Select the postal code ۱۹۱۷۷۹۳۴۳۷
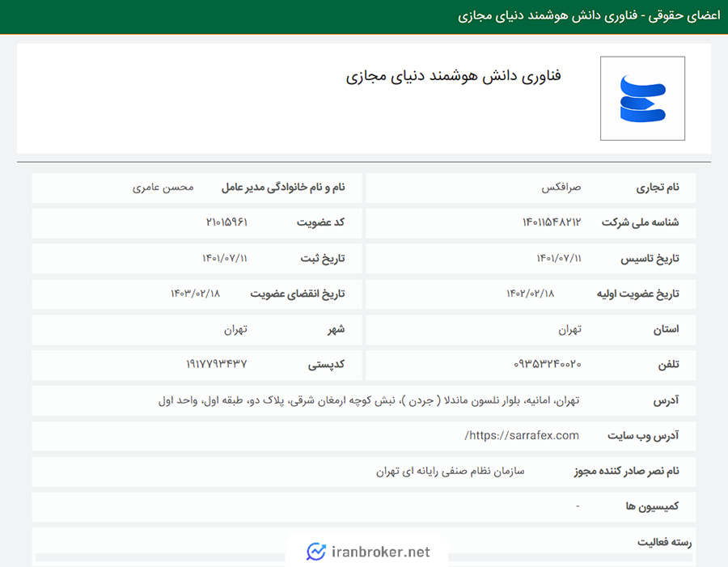 coord(217,364)
